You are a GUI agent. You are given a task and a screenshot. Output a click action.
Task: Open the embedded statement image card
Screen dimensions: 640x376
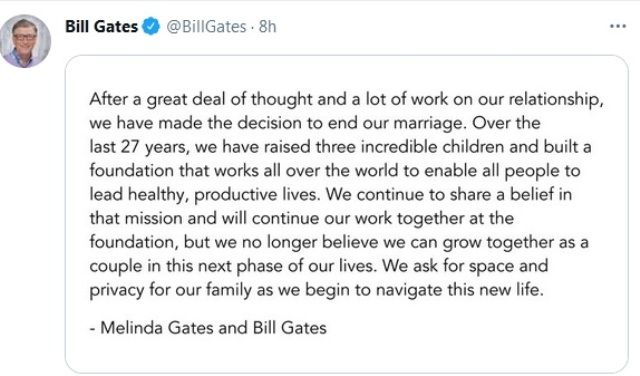347,214
